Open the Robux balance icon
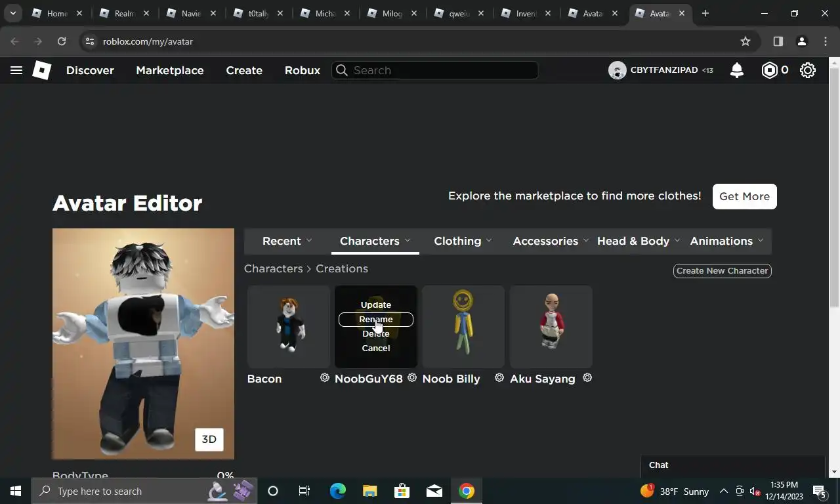The width and height of the screenshot is (840, 504). 769,70
